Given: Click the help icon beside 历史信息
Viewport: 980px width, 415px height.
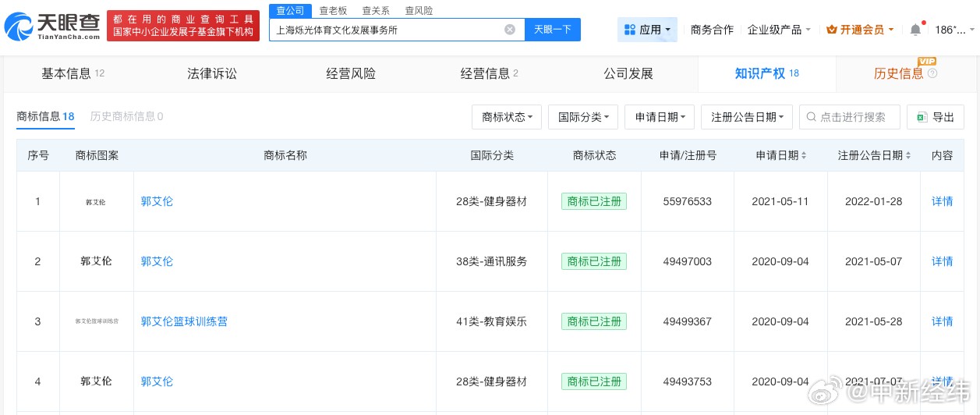Looking at the screenshot, I should tap(932, 74).
